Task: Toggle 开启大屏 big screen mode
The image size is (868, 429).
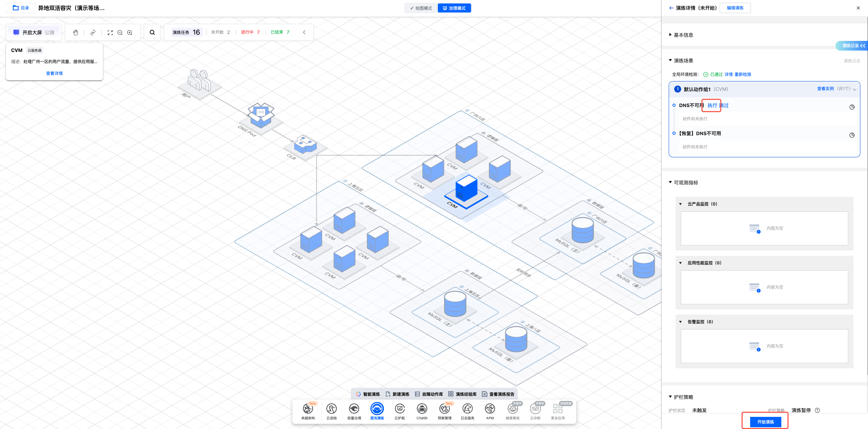Action: pyautogui.click(x=32, y=33)
